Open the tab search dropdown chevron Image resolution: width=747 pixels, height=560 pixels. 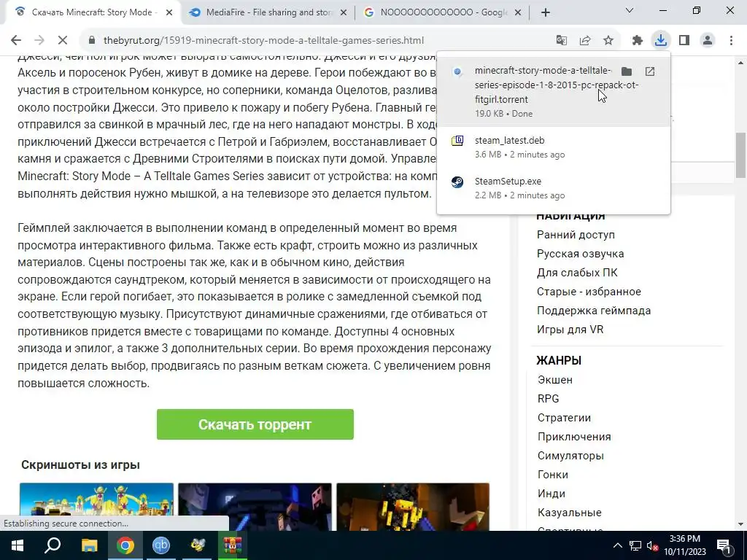click(630, 10)
